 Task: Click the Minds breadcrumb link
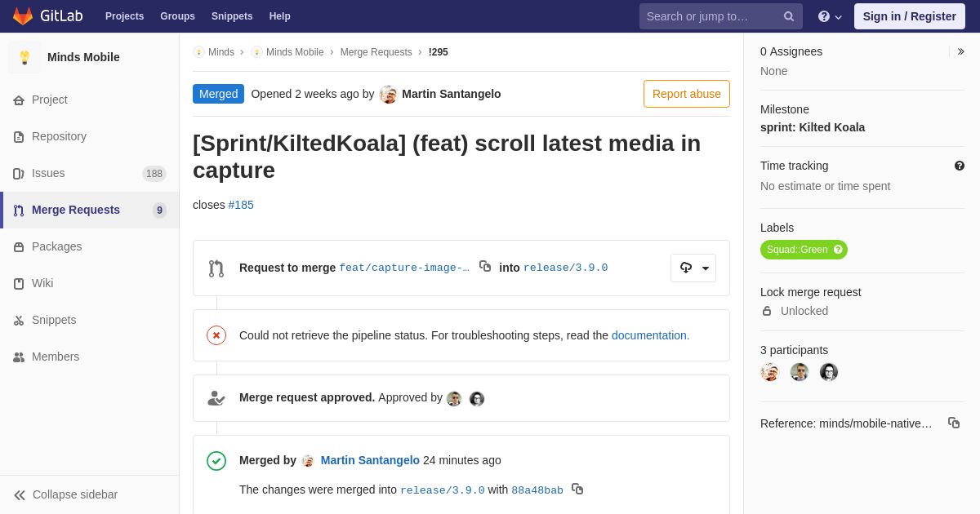[221, 52]
